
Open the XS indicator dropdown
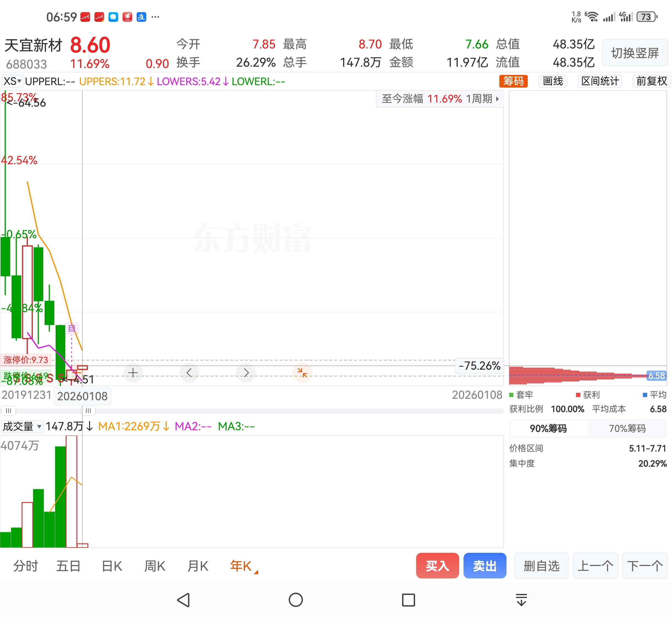click(x=12, y=81)
